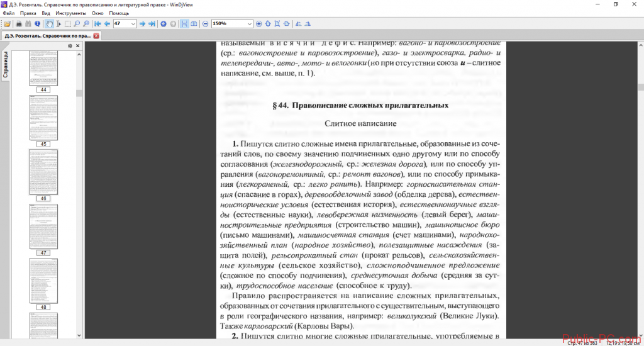
Task: Click the grey Forward navigation button
Action: (173, 24)
